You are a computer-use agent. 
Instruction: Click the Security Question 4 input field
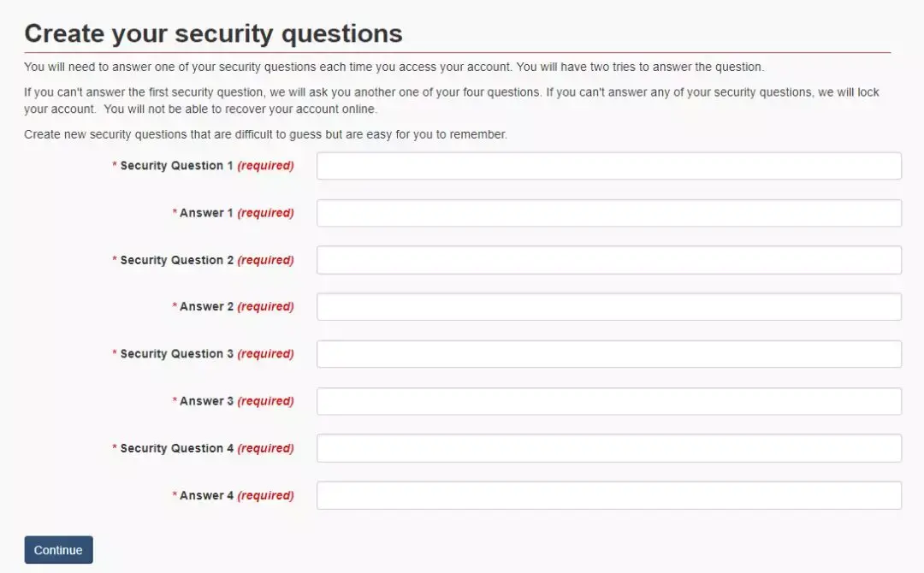pos(608,448)
